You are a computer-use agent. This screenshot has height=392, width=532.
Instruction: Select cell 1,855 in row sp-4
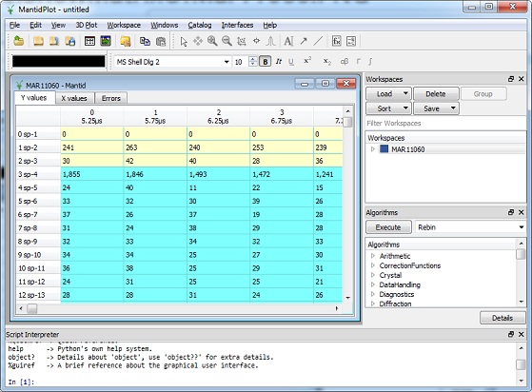click(92, 174)
